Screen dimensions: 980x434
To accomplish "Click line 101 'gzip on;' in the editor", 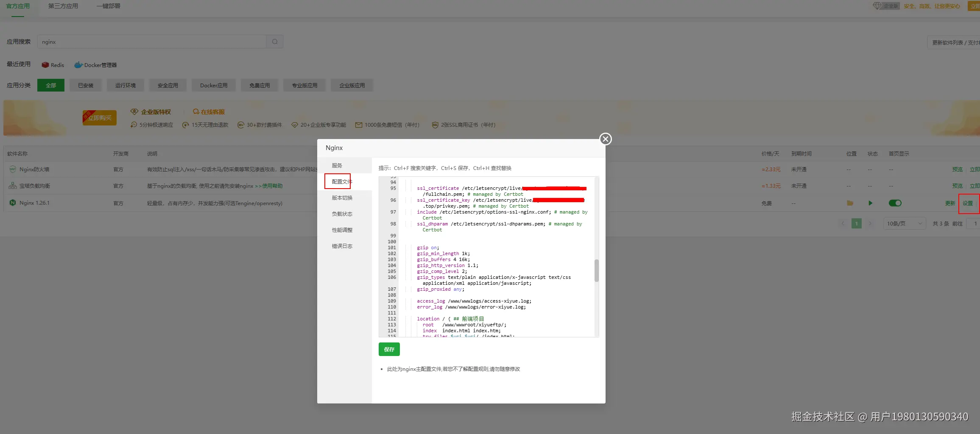I will 428,248.
